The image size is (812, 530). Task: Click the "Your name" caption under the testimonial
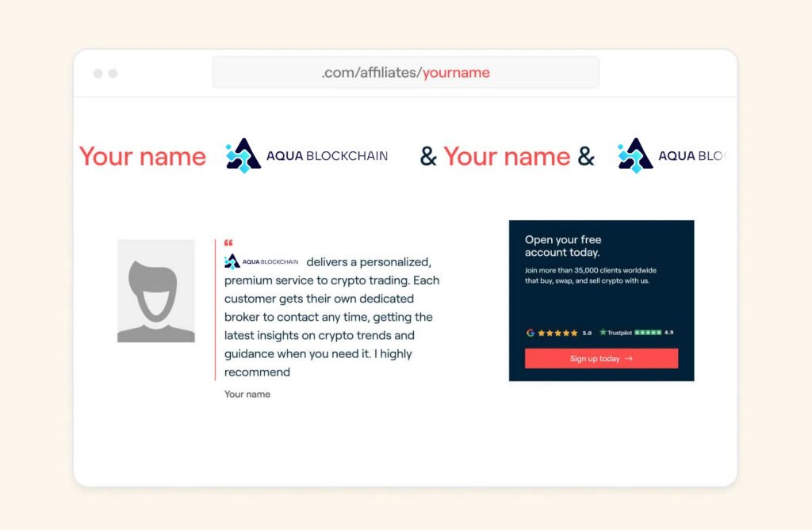[x=247, y=394]
